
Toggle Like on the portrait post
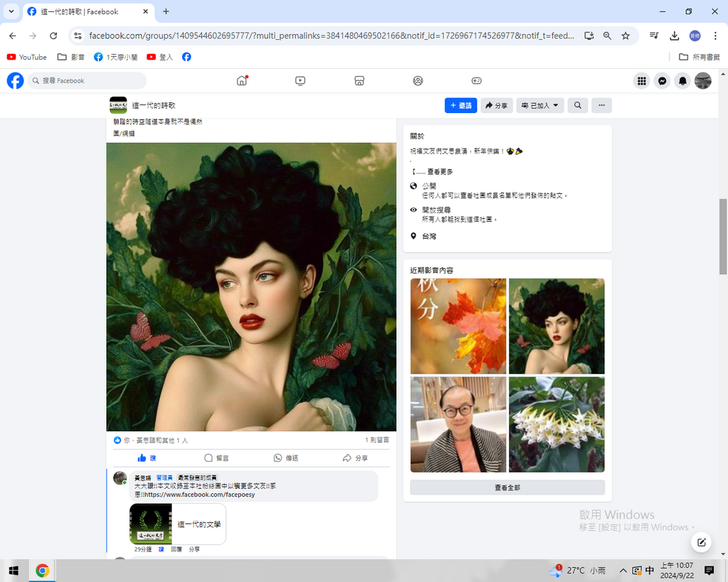[146, 458]
